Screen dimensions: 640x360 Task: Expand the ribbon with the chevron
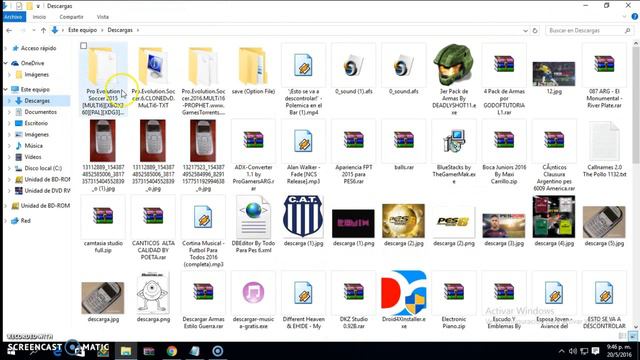click(x=624, y=17)
